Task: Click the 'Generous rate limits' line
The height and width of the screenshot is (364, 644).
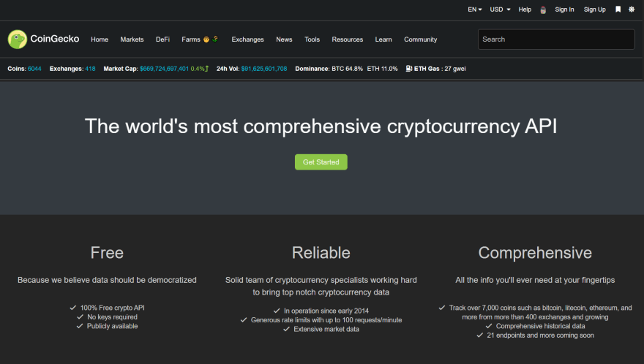Action: pos(321,319)
